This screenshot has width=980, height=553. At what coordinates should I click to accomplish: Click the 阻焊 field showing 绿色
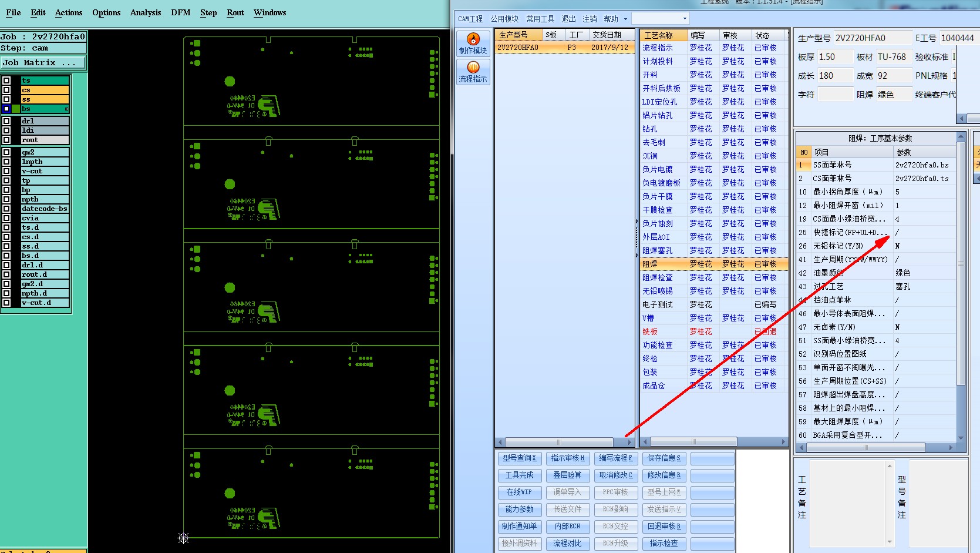point(893,95)
